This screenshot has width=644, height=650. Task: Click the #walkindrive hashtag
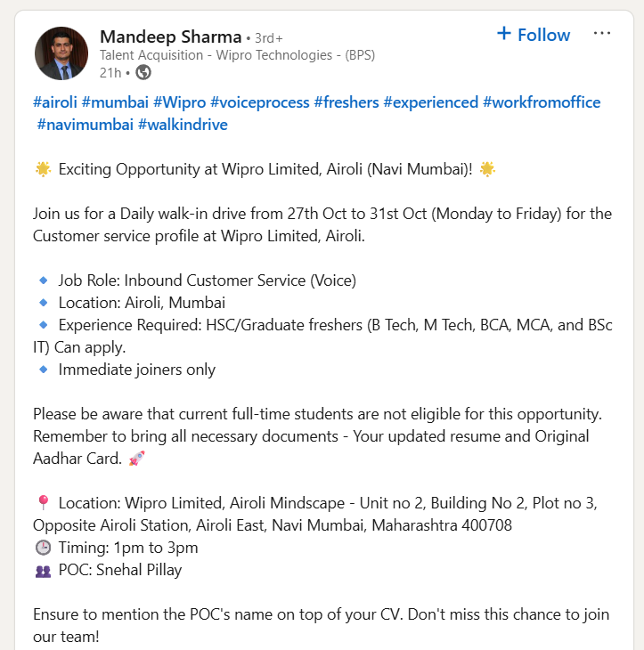click(x=183, y=125)
